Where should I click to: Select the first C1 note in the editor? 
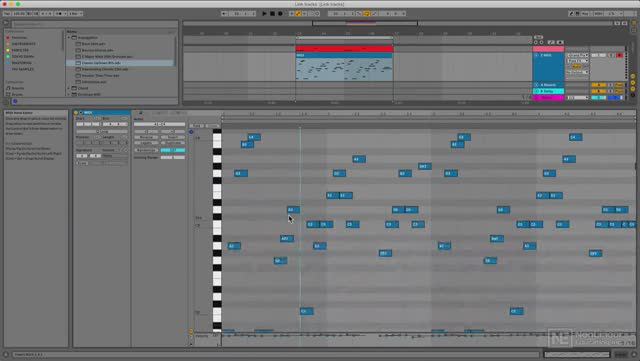pos(307,311)
